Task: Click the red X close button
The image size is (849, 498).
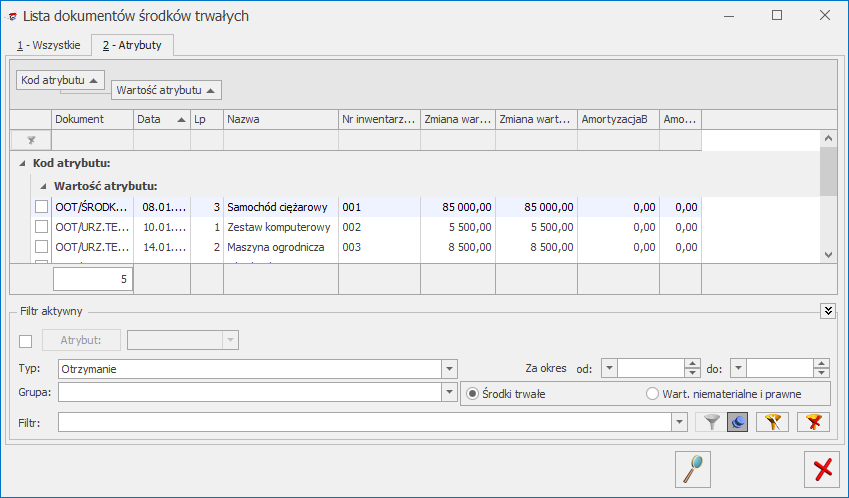Action: [822, 468]
